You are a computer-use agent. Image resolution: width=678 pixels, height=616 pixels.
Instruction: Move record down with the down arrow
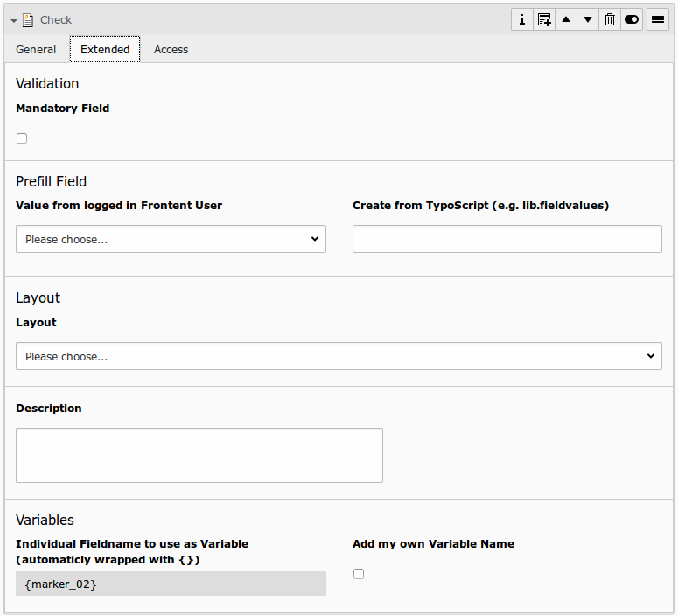tap(588, 19)
